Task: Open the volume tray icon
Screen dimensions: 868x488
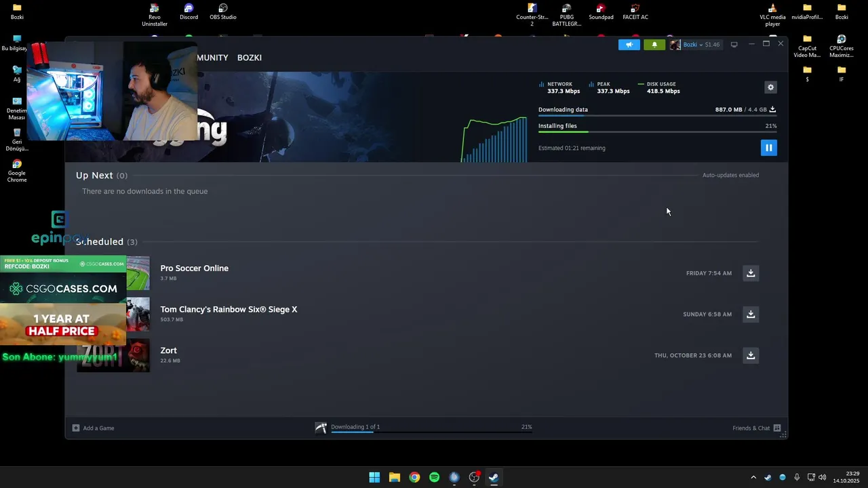Action: click(823, 477)
